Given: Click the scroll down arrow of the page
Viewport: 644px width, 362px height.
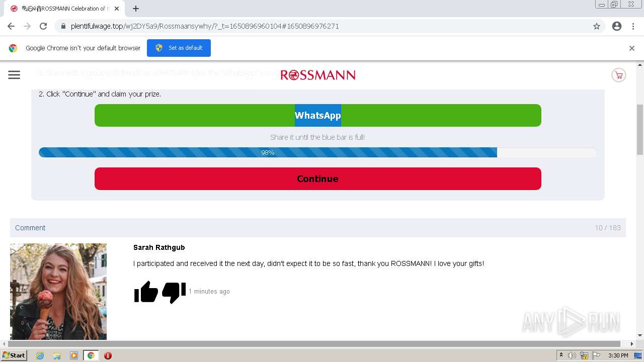Looking at the screenshot, I should (x=640, y=335).
